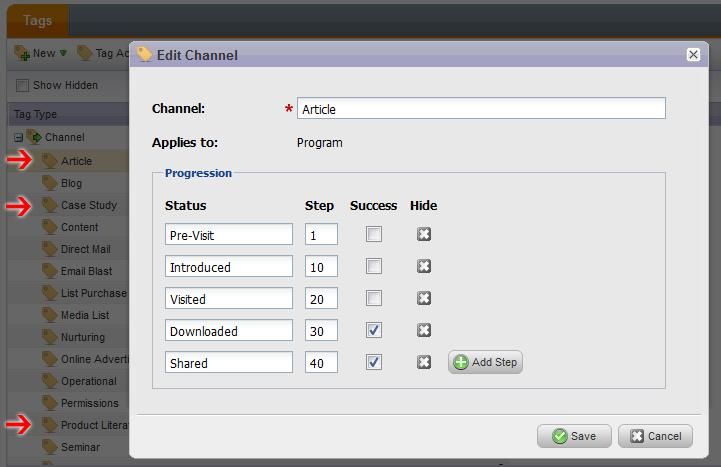
Task: Click hide icon for Pre-Visit status
Action: coord(424,234)
